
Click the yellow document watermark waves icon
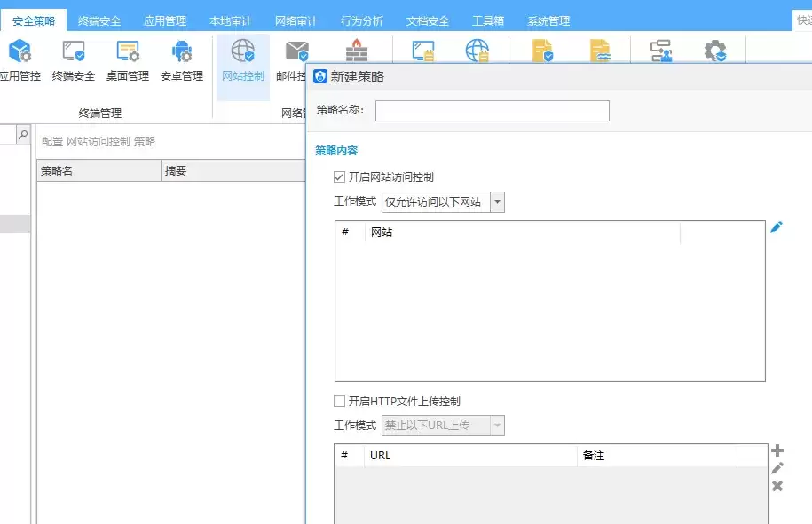[x=600, y=51]
